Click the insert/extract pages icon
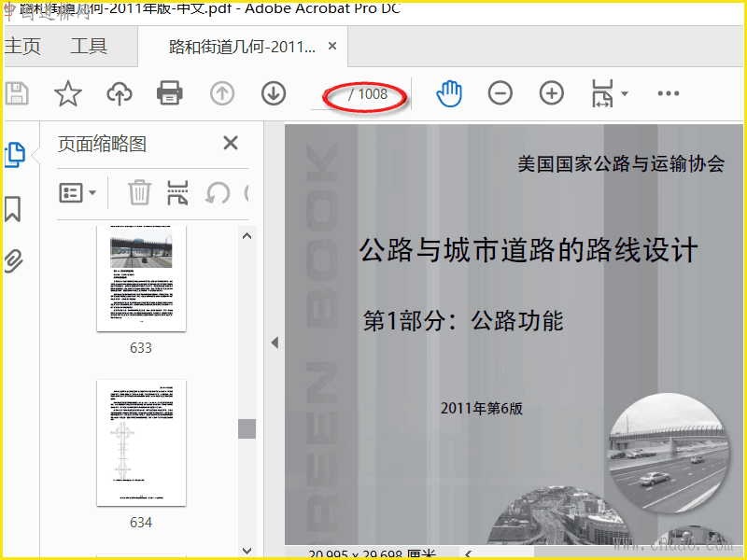This screenshot has height=560, width=747. tap(177, 193)
